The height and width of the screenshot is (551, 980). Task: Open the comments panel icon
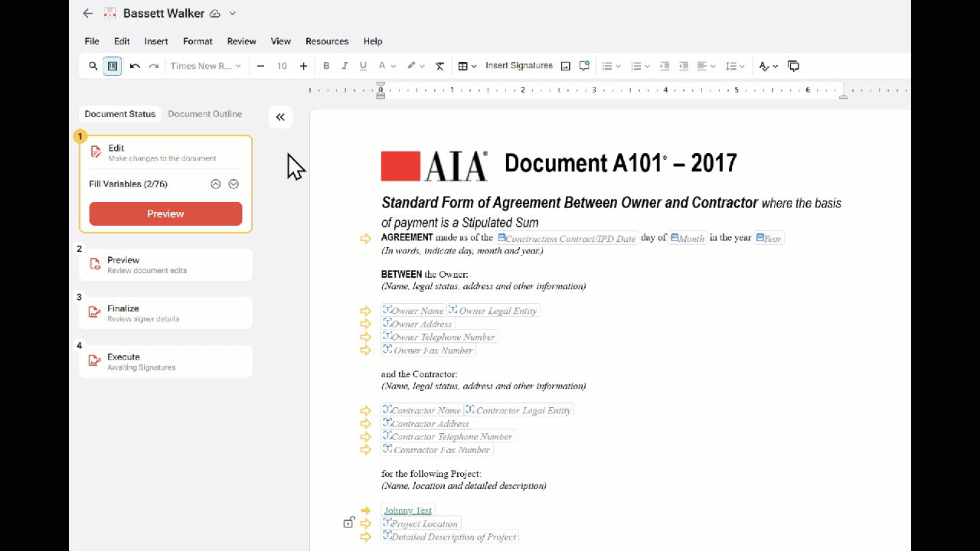click(793, 67)
